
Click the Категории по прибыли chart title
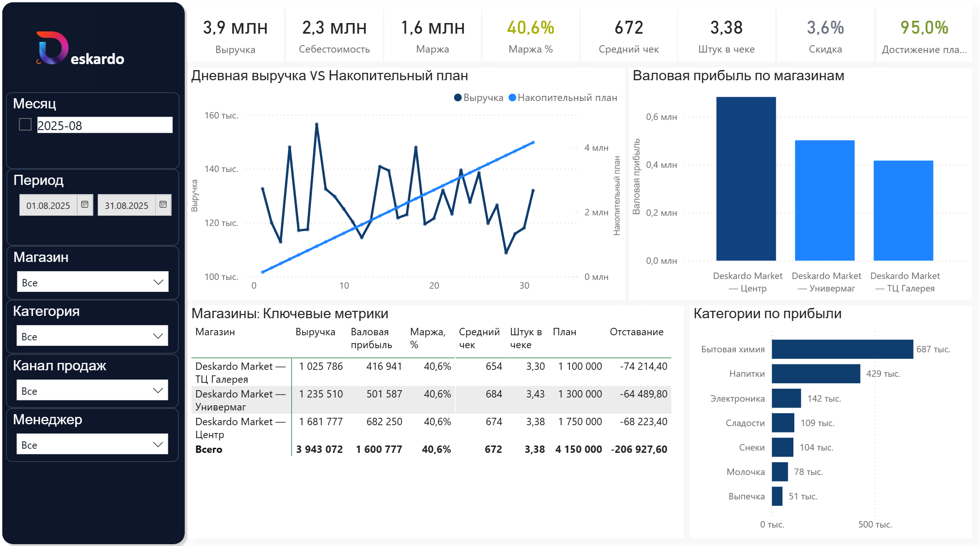(768, 314)
